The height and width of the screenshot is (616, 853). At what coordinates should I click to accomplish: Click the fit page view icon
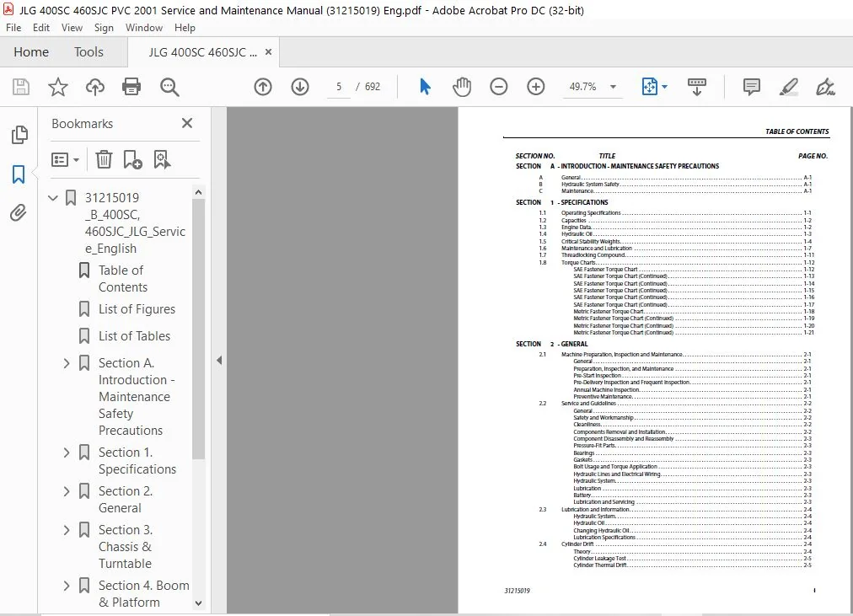pos(650,87)
